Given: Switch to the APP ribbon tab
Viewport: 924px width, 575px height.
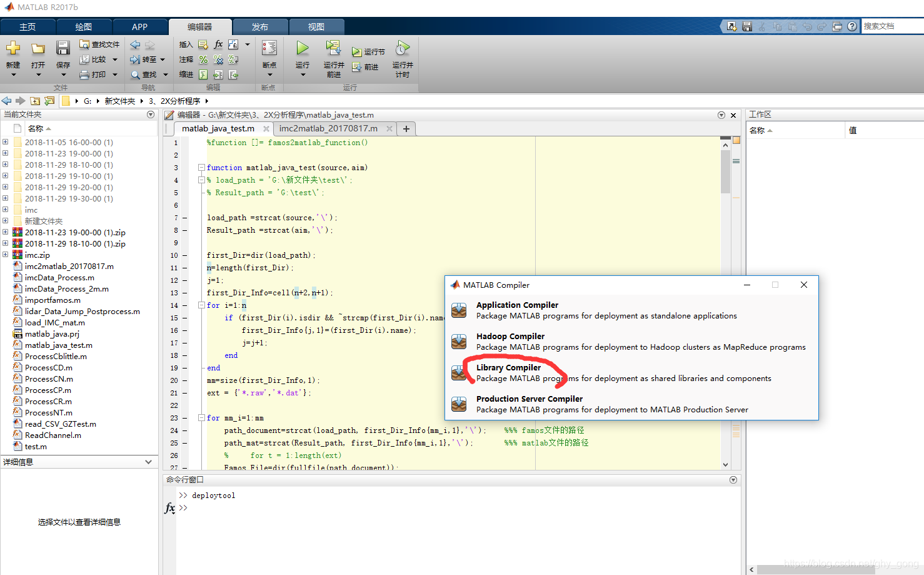Looking at the screenshot, I should pyautogui.click(x=140, y=27).
